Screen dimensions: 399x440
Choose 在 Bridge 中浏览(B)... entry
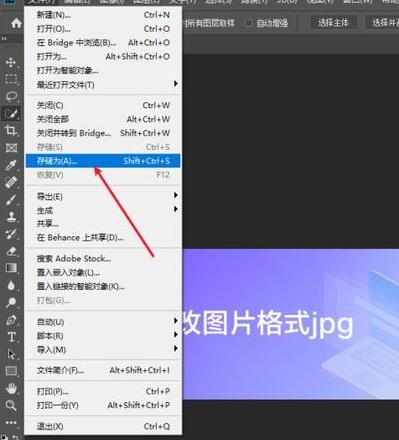(103, 43)
